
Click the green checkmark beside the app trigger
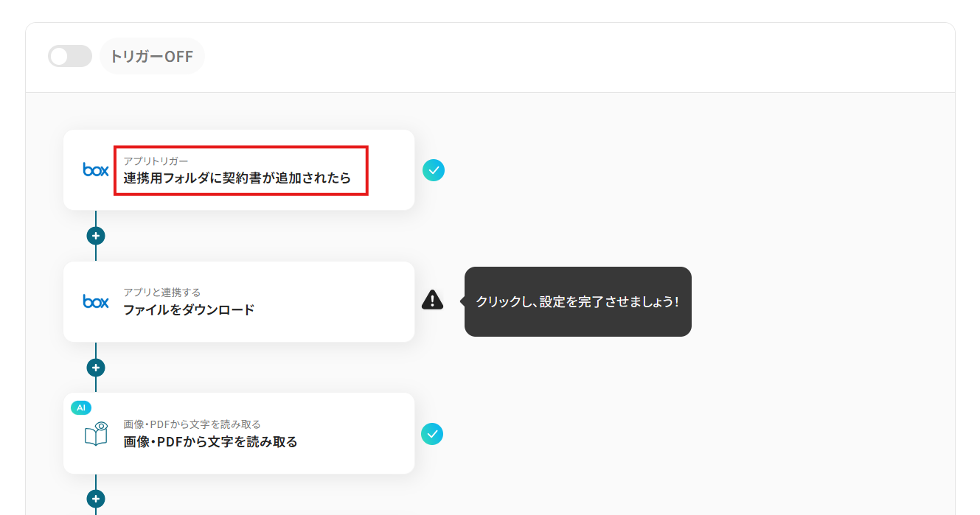pyautogui.click(x=434, y=170)
